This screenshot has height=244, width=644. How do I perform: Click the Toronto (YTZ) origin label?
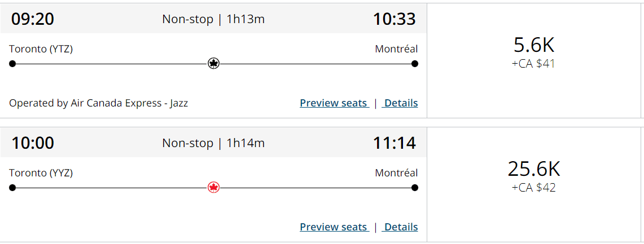coord(41,49)
